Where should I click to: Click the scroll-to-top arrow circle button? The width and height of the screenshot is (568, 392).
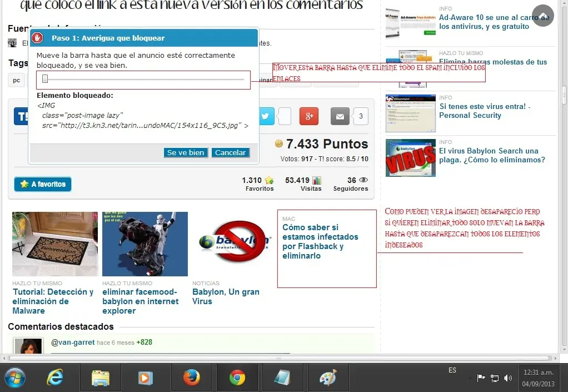click(x=543, y=15)
